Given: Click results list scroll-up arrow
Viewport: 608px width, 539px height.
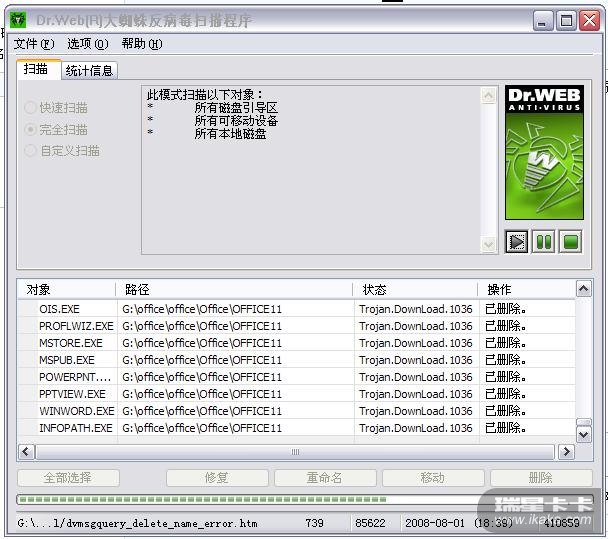Looking at the screenshot, I should coord(584,289).
